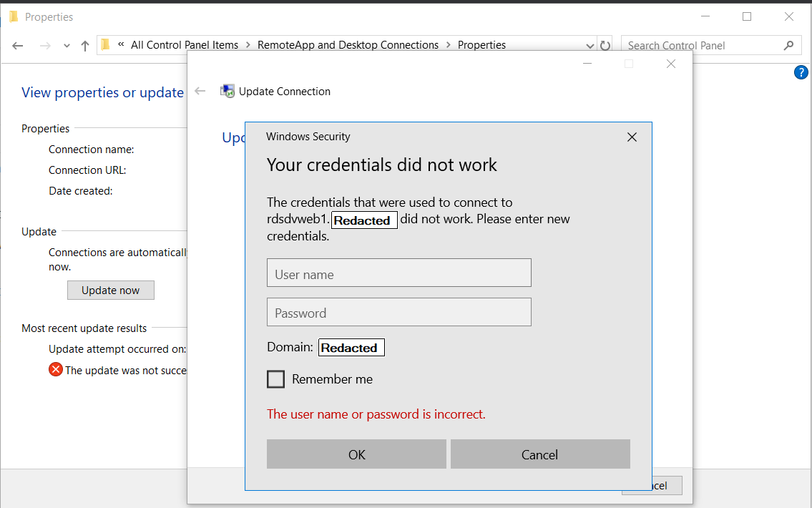The height and width of the screenshot is (508, 812).
Task: Click the Refresh icon in the address bar
Action: (x=605, y=44)
